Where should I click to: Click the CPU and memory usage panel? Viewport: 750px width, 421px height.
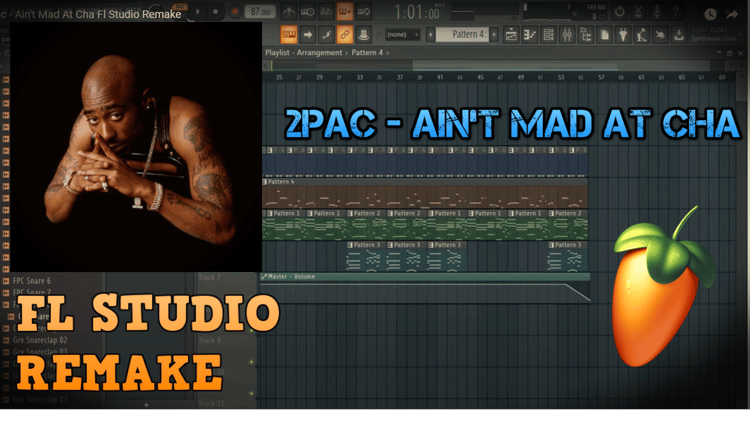(x=566, y=12)
